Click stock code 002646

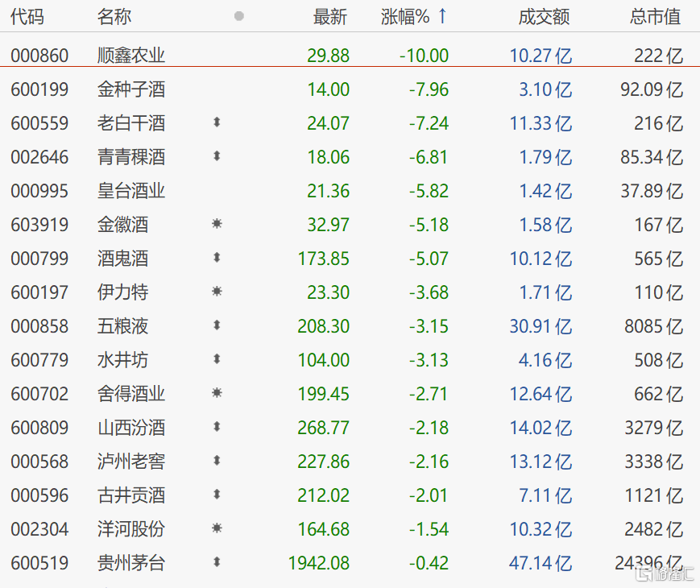click(39, 158)
